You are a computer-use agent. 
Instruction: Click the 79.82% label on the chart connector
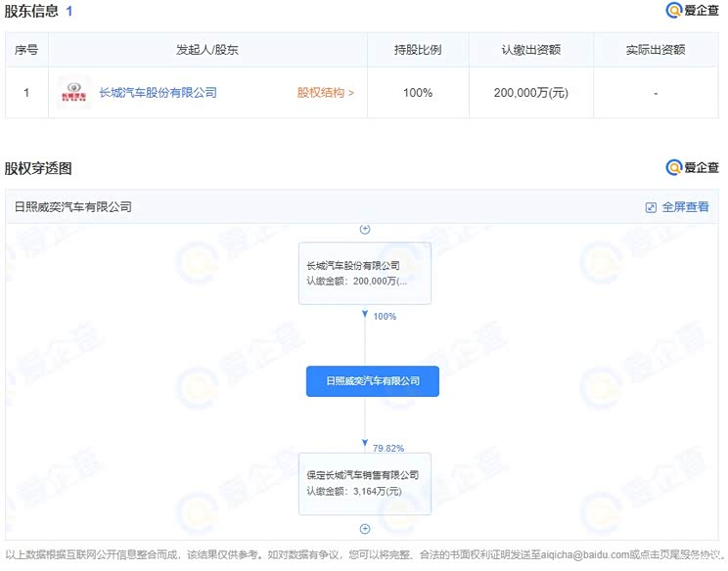(388, 448)
